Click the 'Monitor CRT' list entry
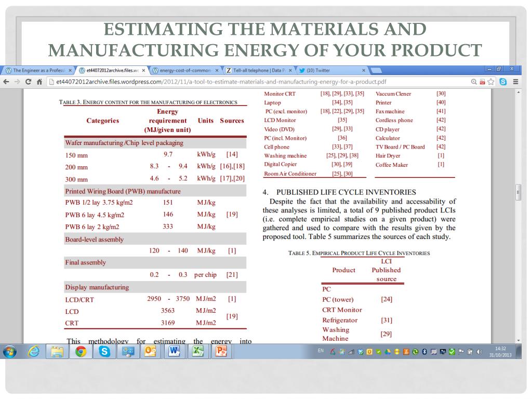 (280, 94)
